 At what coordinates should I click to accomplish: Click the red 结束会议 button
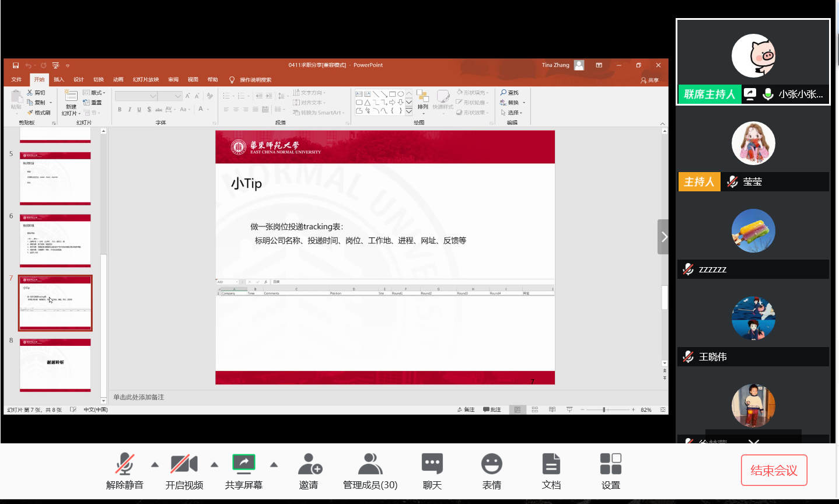(x=774, y=470)
